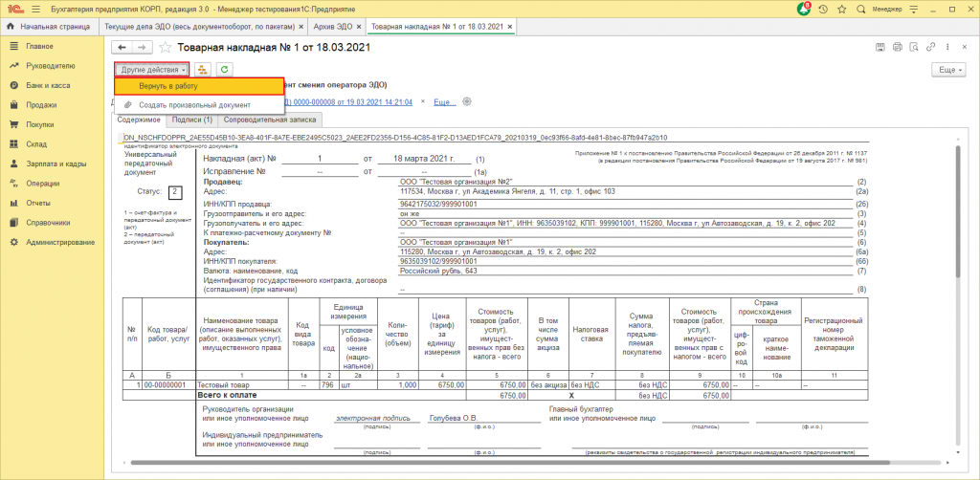
Task: Open the Сопроводительная записка tab
Action: [271, 120]
